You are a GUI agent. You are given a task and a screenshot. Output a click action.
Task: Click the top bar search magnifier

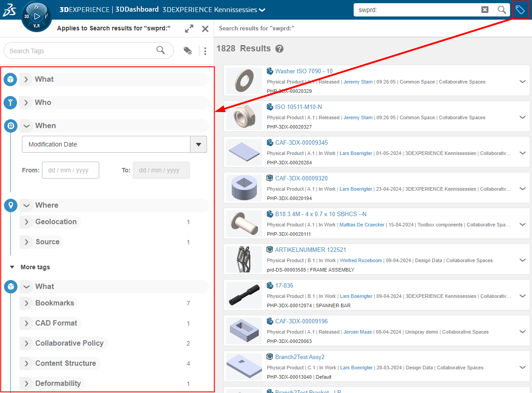tap(502, 10)
